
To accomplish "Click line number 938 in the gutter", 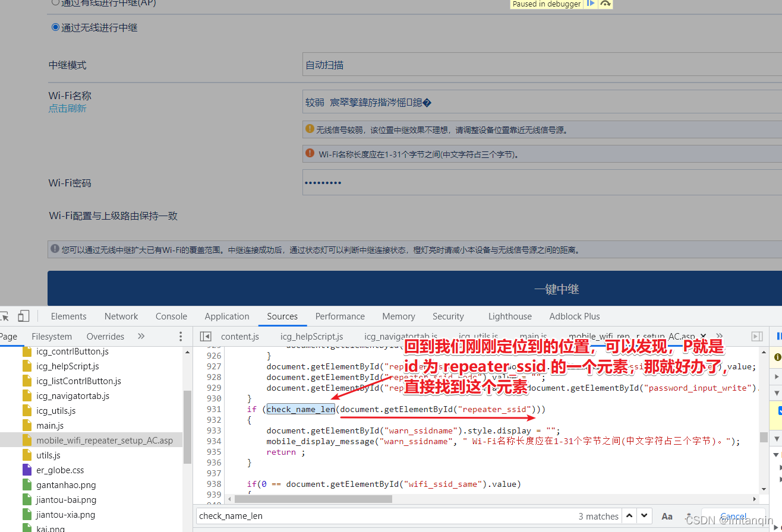I will pyautogui.click(x=214, y=484).
